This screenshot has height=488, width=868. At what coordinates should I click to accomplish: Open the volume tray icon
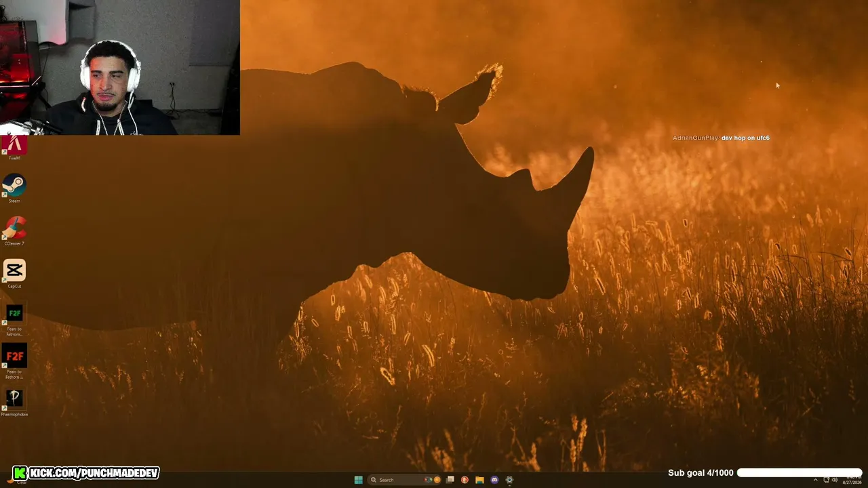(x=834, y=480)
